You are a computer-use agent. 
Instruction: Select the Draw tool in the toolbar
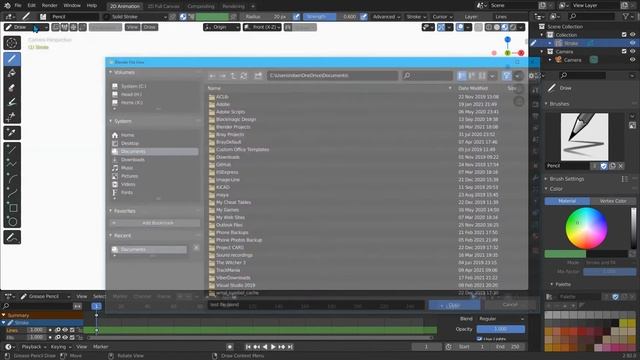point(12,59)
